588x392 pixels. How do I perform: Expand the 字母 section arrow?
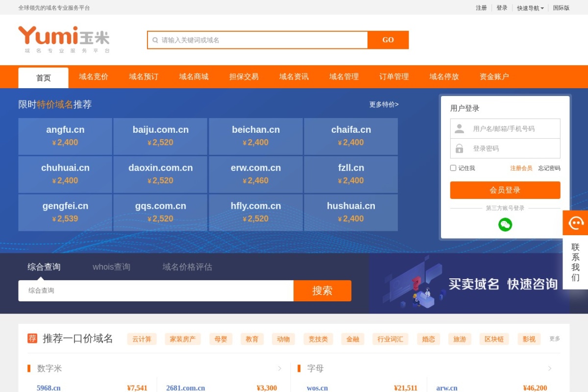click(550, 368)
